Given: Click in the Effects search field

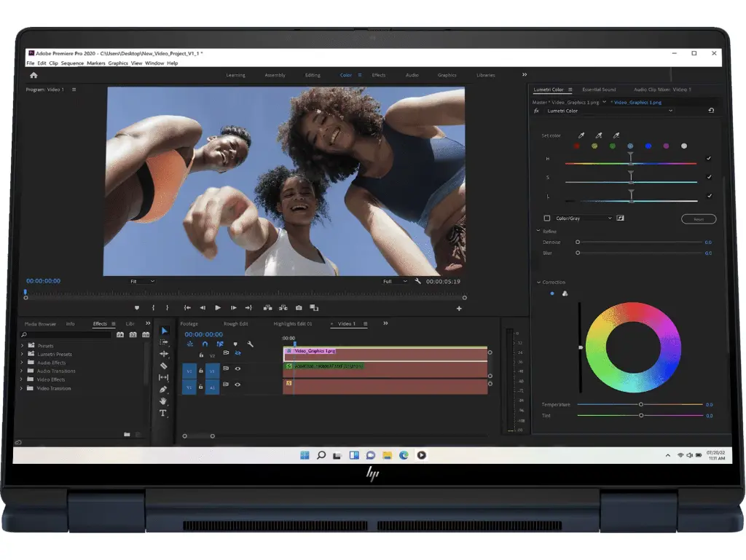Looking at the screenshot, I should (x=66, y=335).
